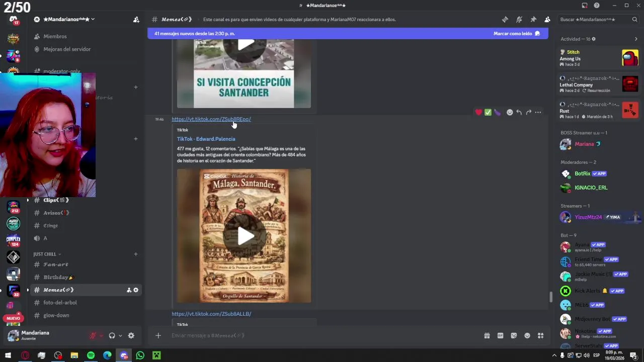Open the Rust activity card

(599, 110)
